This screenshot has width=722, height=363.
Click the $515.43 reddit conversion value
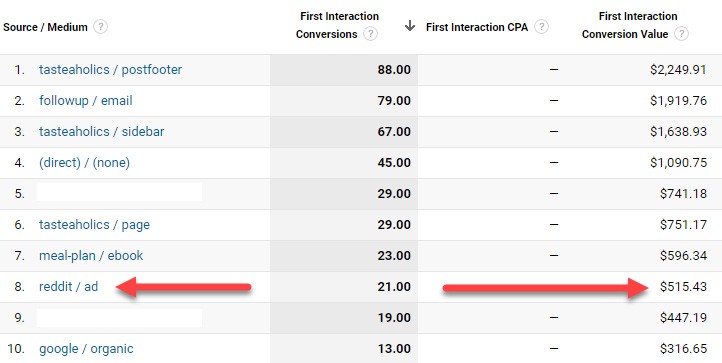tap(683, 287)
